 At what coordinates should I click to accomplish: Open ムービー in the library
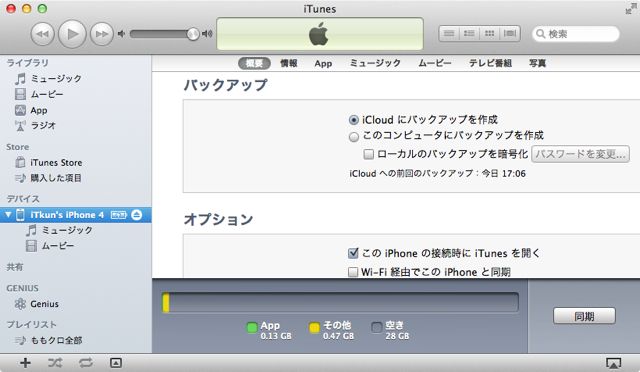pyautogui.click(x=39, y=94)
